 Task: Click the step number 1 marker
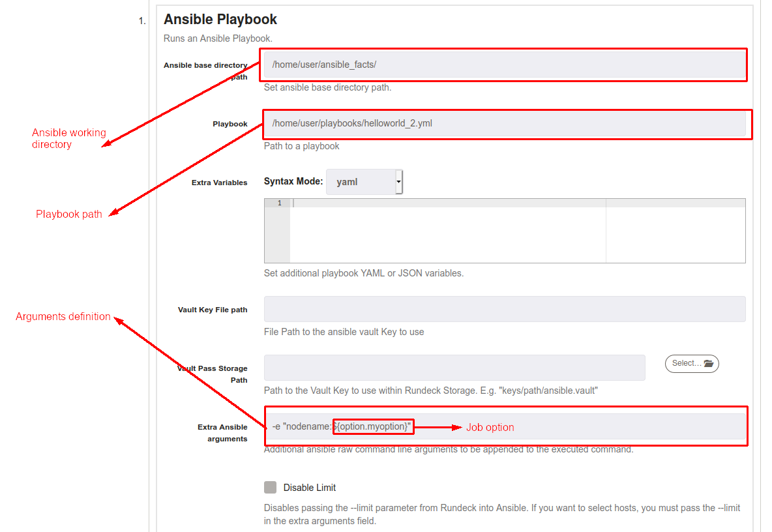[141, 21]
